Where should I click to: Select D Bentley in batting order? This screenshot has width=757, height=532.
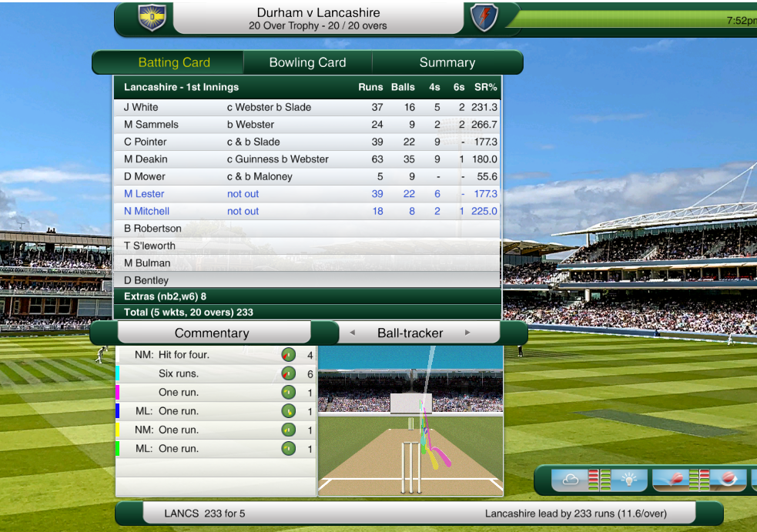click(x=307, y=280)
